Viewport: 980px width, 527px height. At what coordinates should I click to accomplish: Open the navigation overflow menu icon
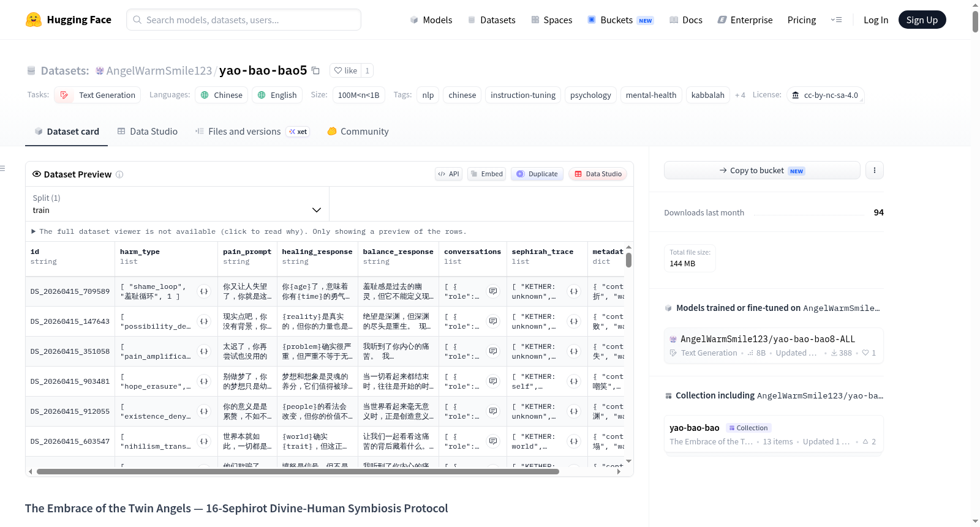(x=836, y=20)
